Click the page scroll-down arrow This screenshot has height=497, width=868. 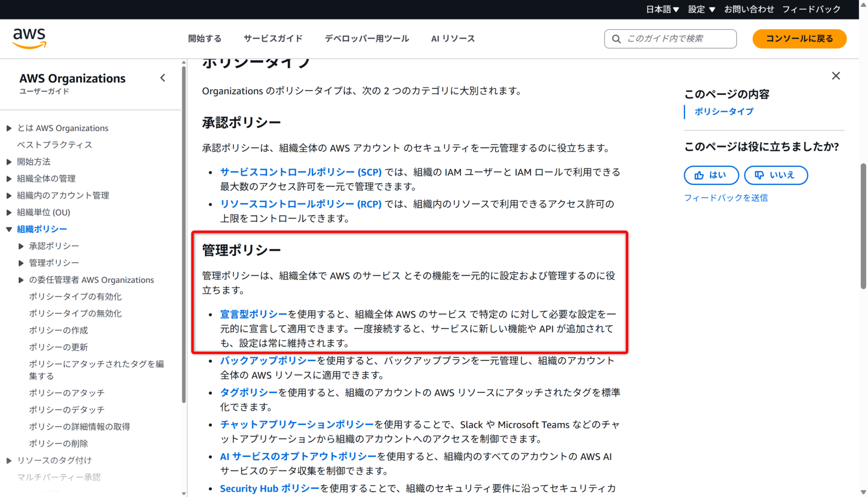click(x=863, y=492)
